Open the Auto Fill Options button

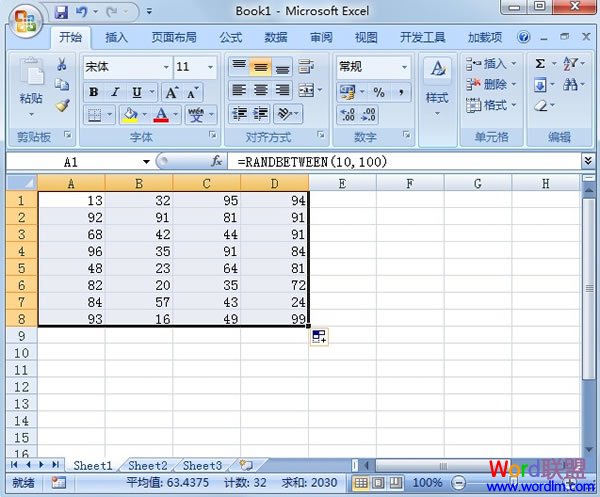point(319,337)
